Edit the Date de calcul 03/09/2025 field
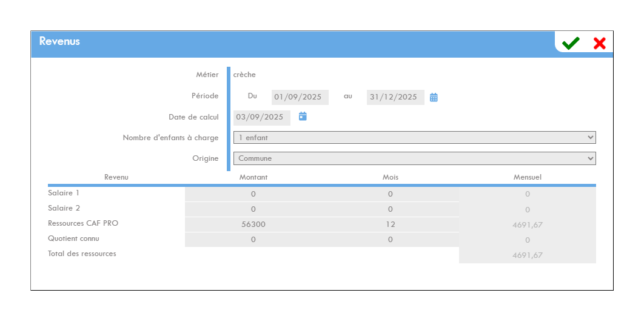This screenshot has height=321, width=644. (261, 117)
